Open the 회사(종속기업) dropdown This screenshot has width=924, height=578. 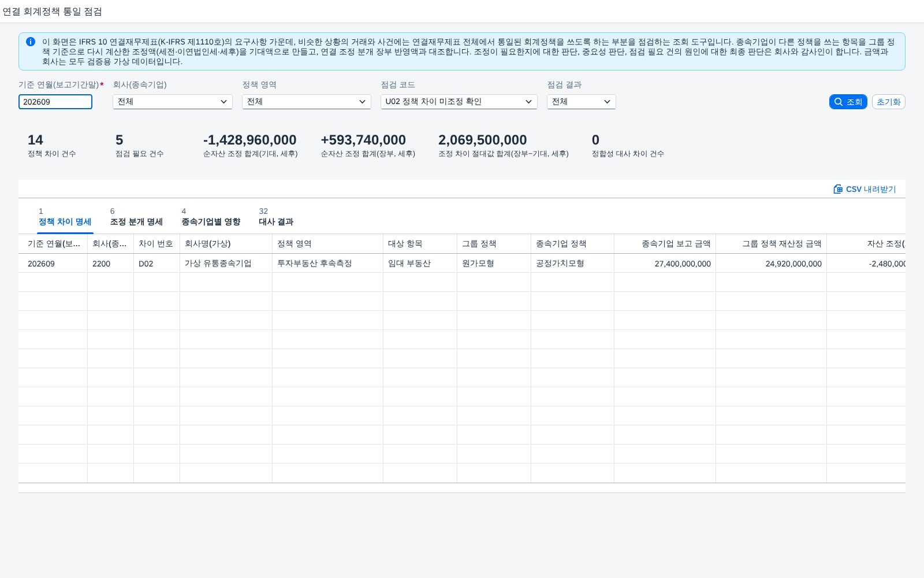[x=173, y=102]
